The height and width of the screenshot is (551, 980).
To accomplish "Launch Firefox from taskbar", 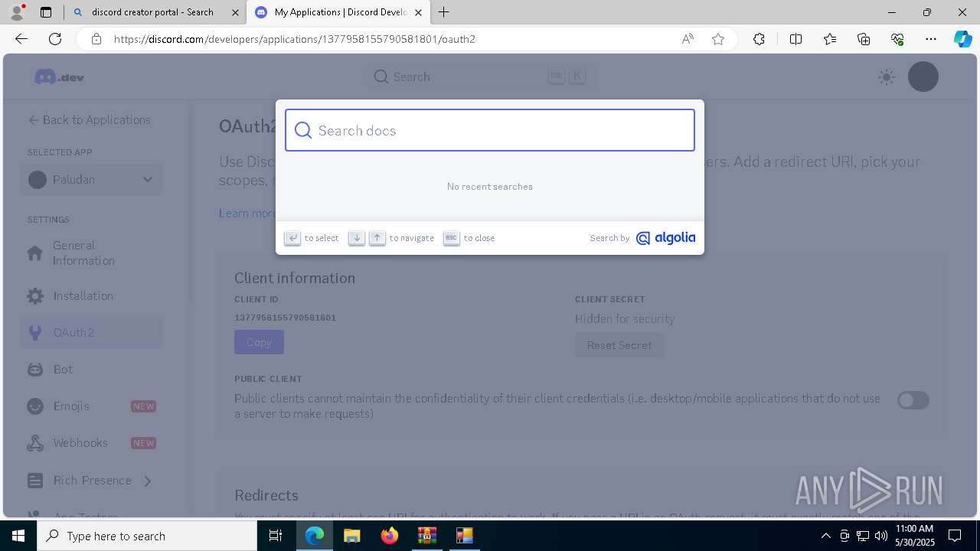I will [390, 536].
